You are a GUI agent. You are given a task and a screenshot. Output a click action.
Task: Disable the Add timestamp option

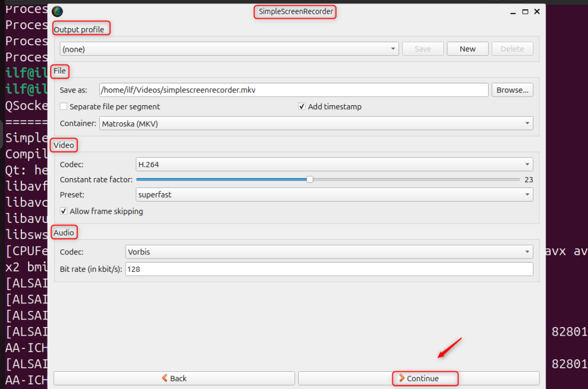coord(301,106)
